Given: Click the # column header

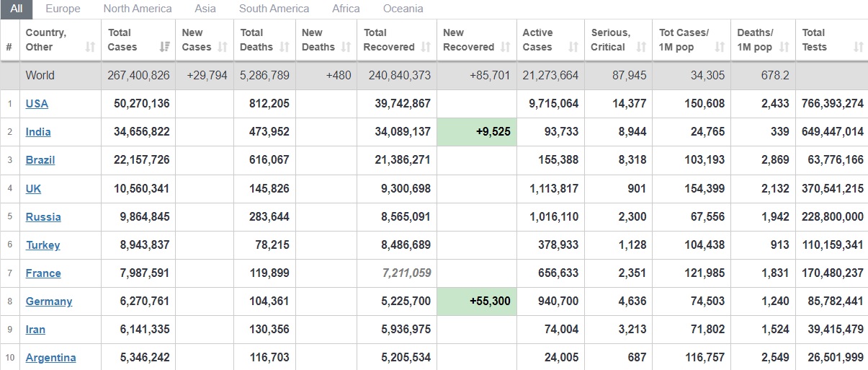Looking at the screenshot, I should (x=9, y=40).
